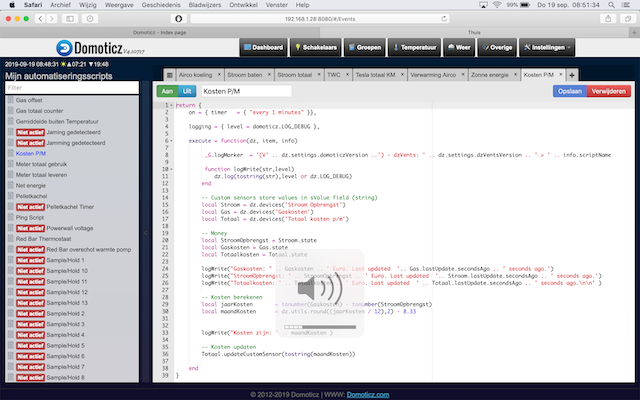Fold the execute function code block
Screen dimensions: 640x400
pyautogui.click(x=171, y=143)
